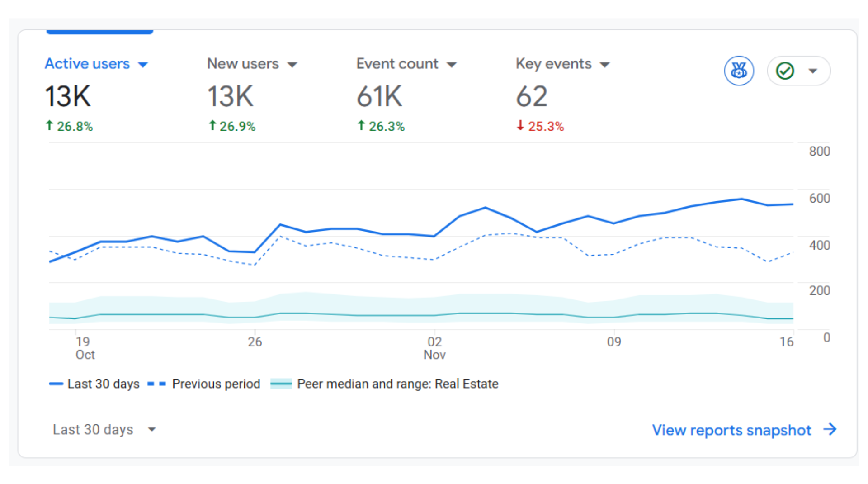Click the arrow icon after View reports snapshot

830,430
